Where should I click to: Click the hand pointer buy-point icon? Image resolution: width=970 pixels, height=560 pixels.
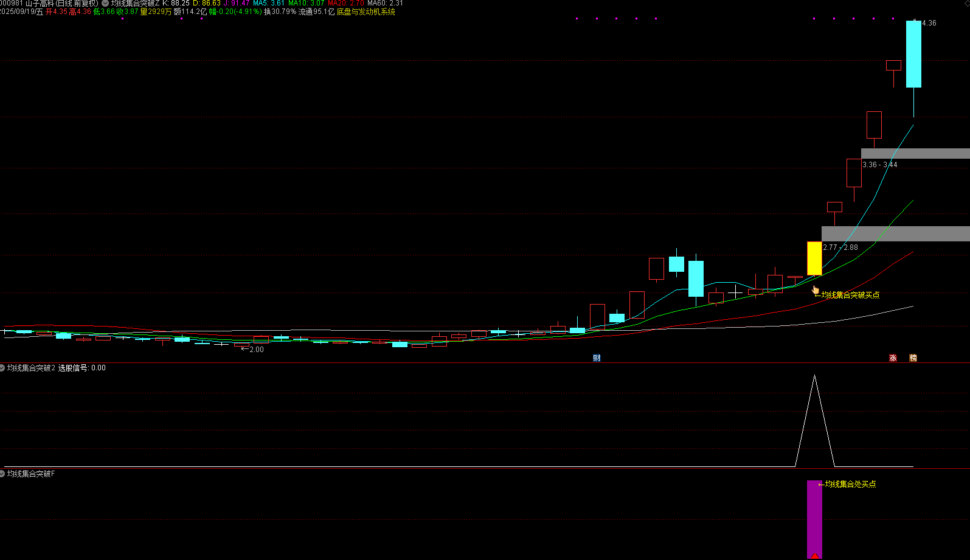pos(816,291)
